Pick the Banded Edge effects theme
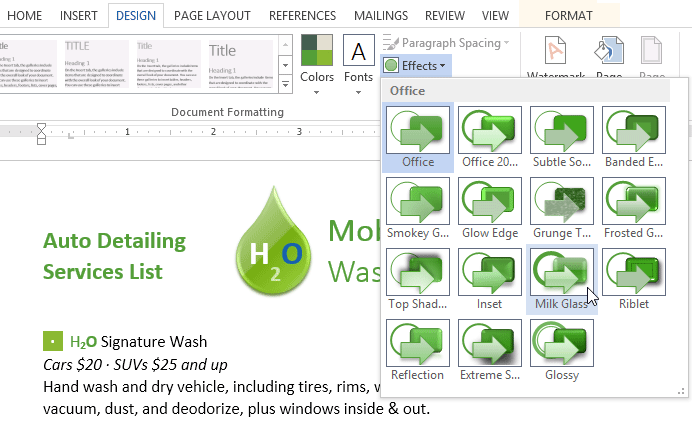 [x=634, y=138]
